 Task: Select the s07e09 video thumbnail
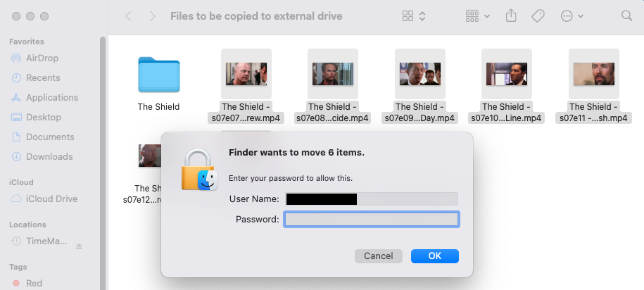419,74
